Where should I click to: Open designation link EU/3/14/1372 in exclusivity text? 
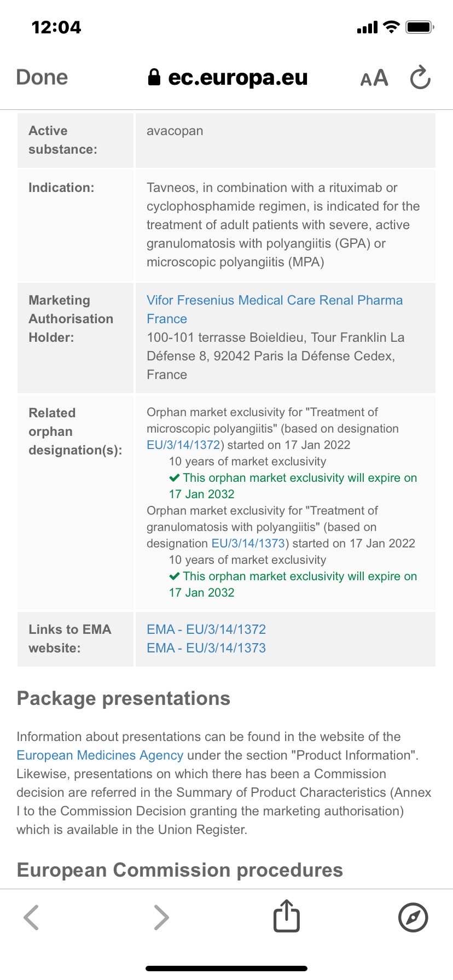tap(183, 445)
